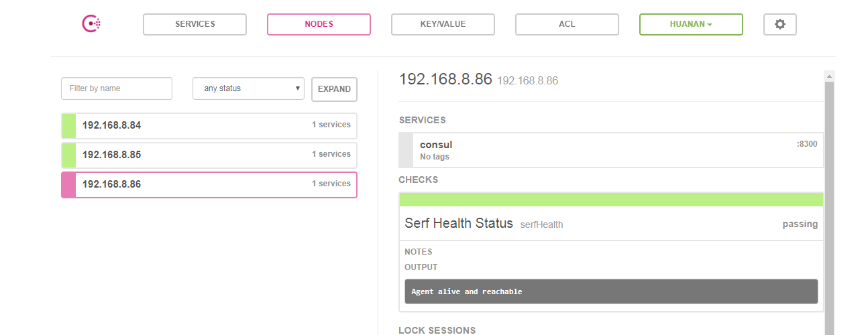The width and height of the screenshot is (868, 335).
Task: Select node 192.168.8.84
Action: click(209, 125)
